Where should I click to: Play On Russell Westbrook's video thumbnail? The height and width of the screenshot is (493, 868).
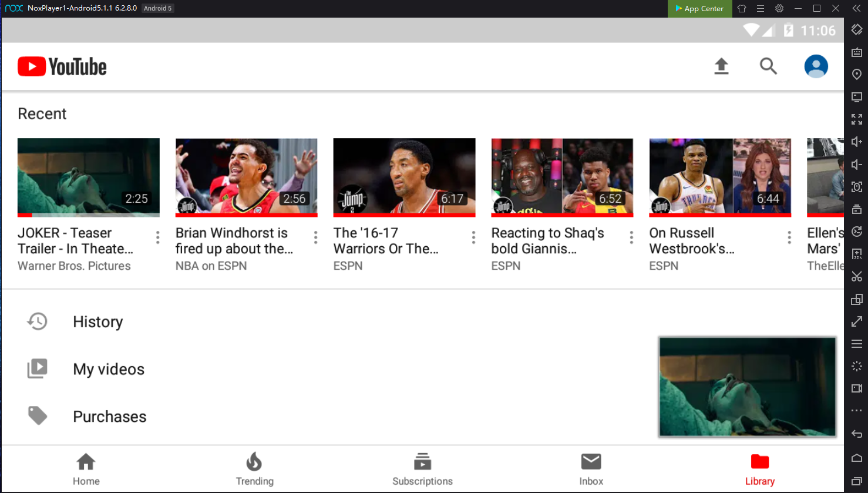[720, 177]
